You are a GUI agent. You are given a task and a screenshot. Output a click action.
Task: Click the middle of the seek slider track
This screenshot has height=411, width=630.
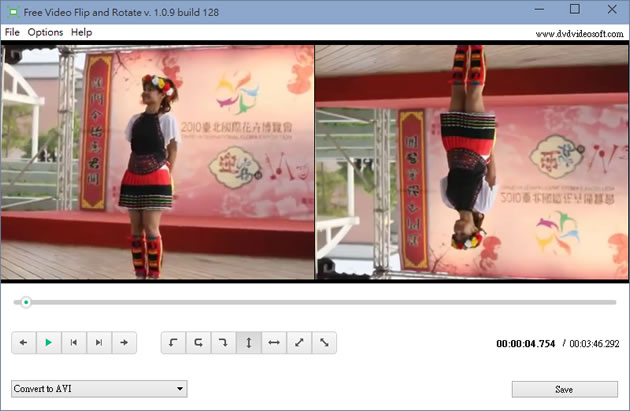coord(315,302)
